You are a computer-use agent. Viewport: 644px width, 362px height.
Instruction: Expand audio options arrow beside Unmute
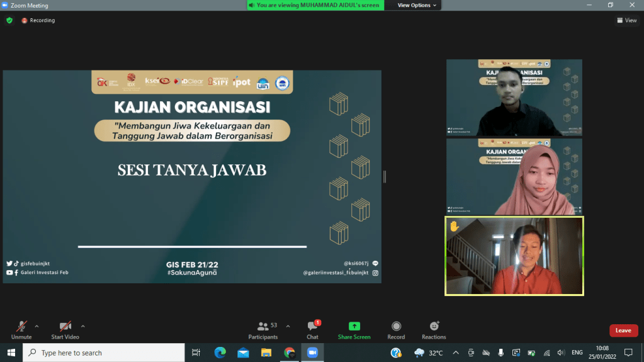coord(37,326)
